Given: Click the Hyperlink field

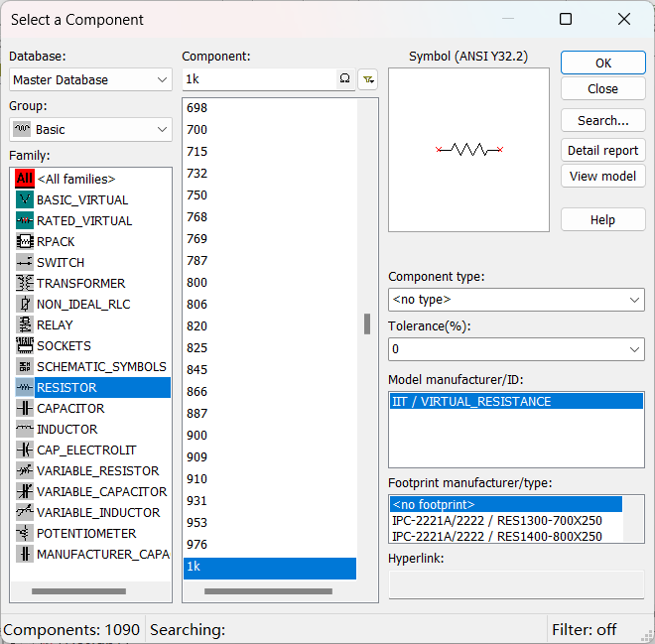Looking at the screenshot, I should click(x=516, y=584).
